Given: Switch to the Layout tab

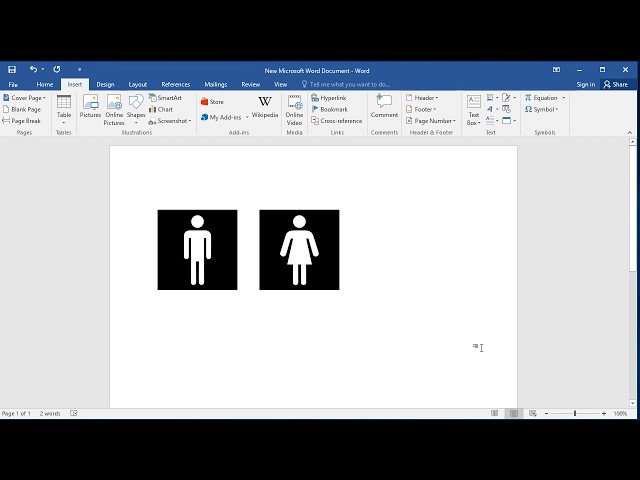Looking at the screenshot, I should click(x=138, y=84).
